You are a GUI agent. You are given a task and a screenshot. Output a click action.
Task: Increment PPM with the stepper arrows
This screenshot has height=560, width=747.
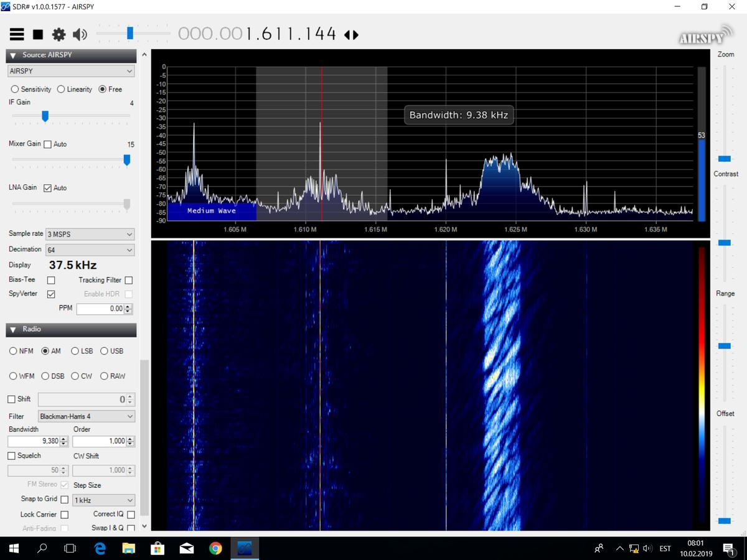[x=128, y=306]
